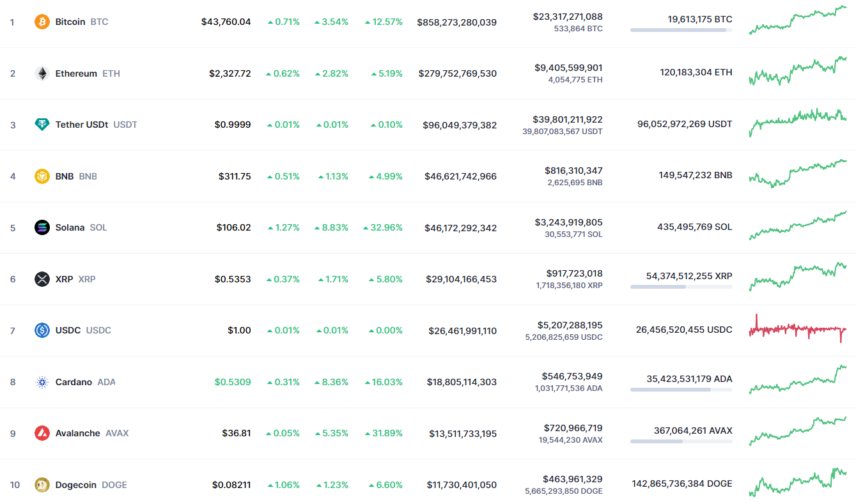Click the Cardano logo icon
Screen dimensions: 856x504
[x=42, y=382]
